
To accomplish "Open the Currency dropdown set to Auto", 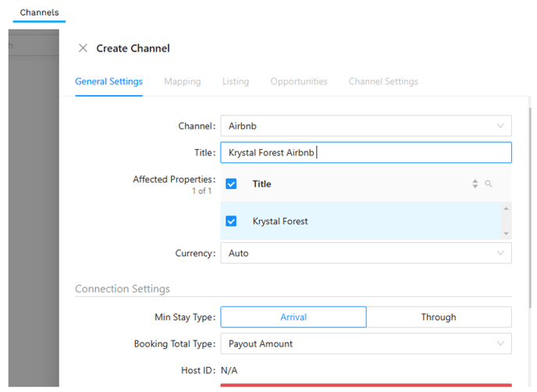I will tap(366, 253).
